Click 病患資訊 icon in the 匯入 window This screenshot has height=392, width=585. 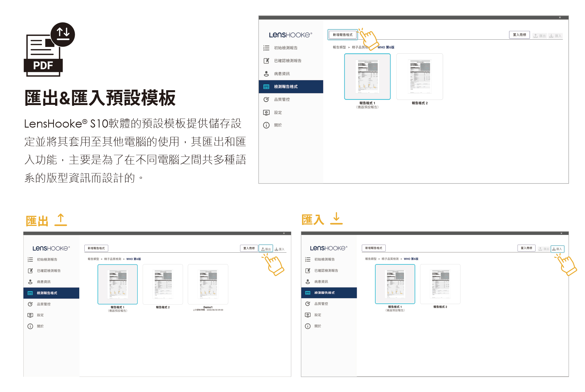point(308,282)
